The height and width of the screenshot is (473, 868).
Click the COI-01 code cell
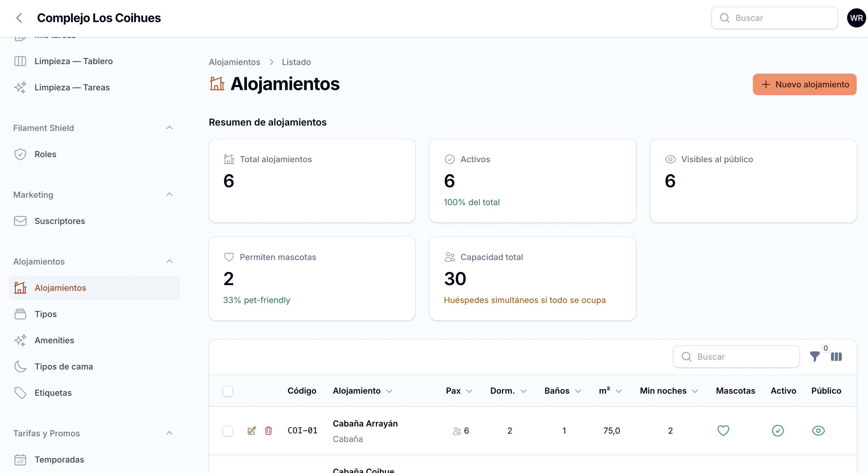302,431
